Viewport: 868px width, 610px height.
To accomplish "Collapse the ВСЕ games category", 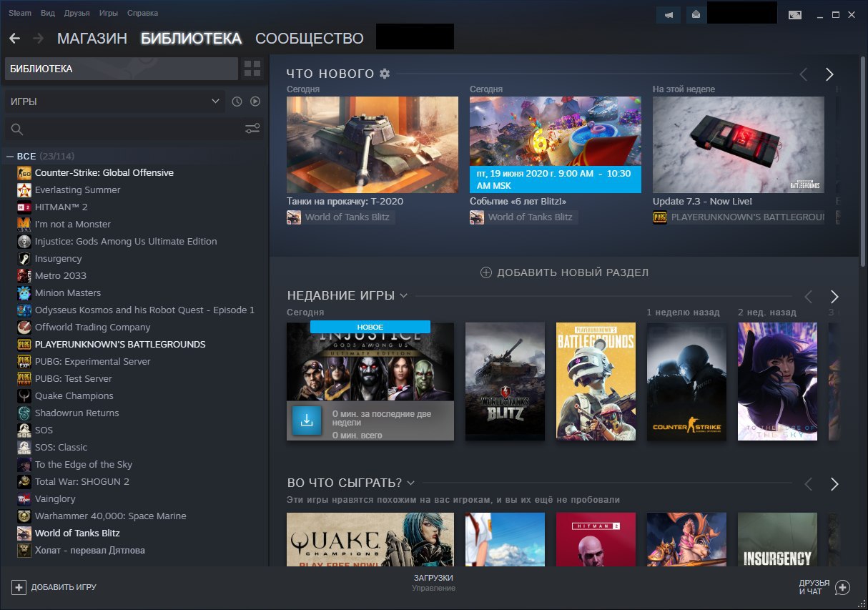I will (10, 156).
